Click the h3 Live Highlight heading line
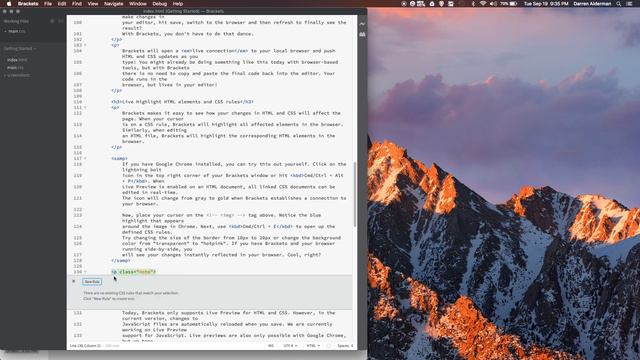This screenshot has width=640, height=360. tap(182, 102)
